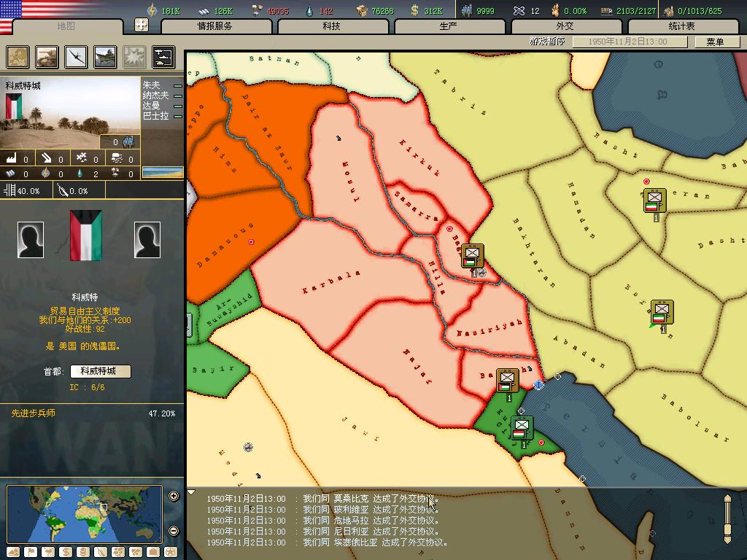Click the date field 1950年11月2日13:00
This screenshot has width=747, height=560.
click(x=630, y=42)
